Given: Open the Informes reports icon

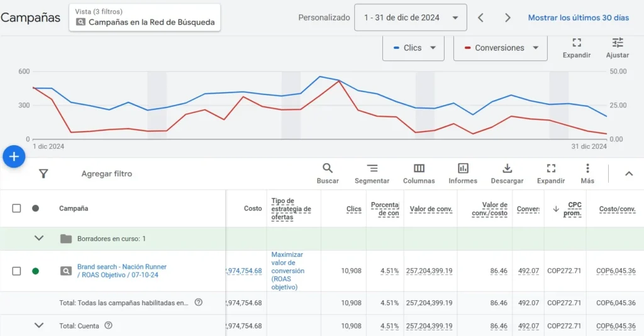Looking at the screenshot, I should coord(463,168).
